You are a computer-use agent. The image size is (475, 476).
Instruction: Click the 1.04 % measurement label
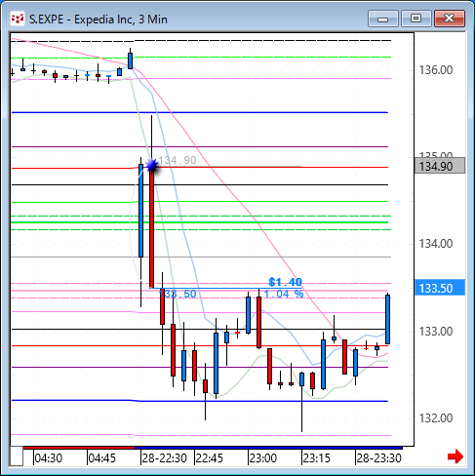coord(284,294)
